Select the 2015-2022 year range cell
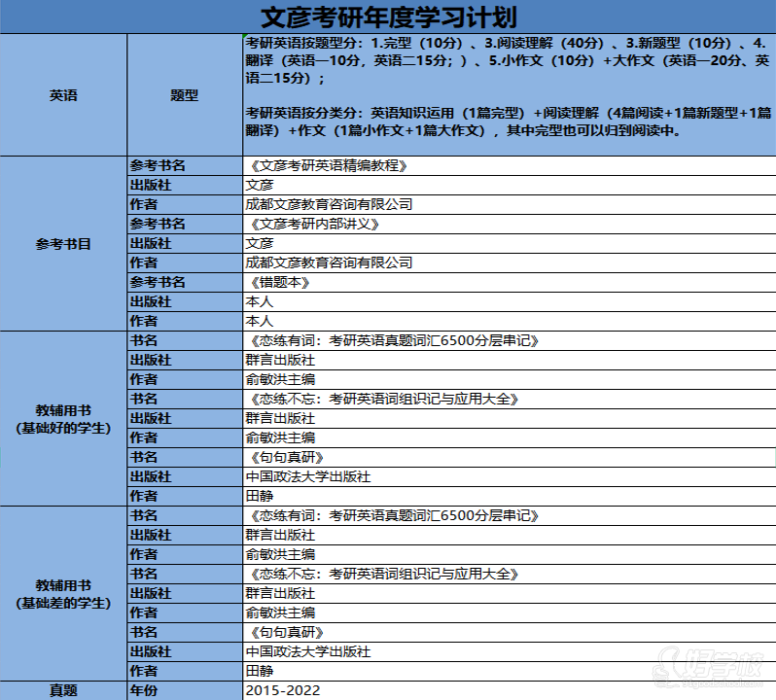The height and width of the screenshot is (700, 776). point(283,690)
